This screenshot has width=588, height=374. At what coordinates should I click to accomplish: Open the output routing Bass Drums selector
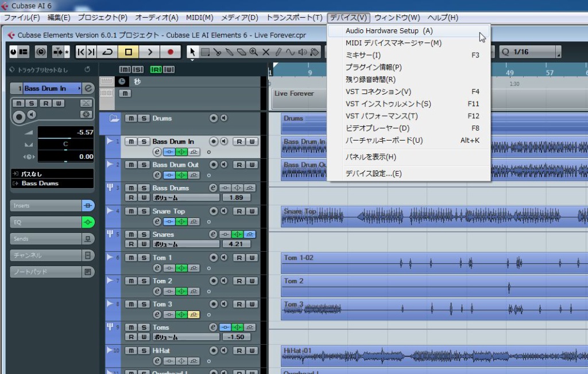(x=52, y=183)
